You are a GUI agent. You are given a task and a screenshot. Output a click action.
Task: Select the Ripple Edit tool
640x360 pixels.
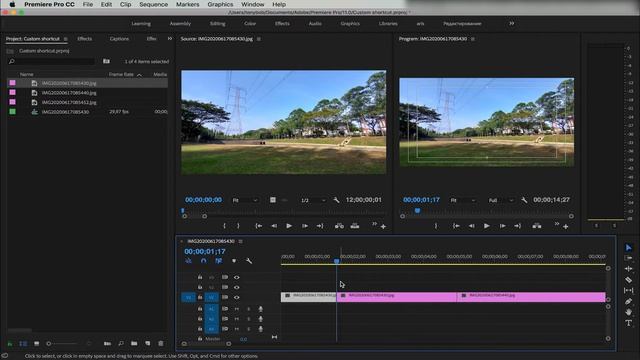[x=629, y=269]
